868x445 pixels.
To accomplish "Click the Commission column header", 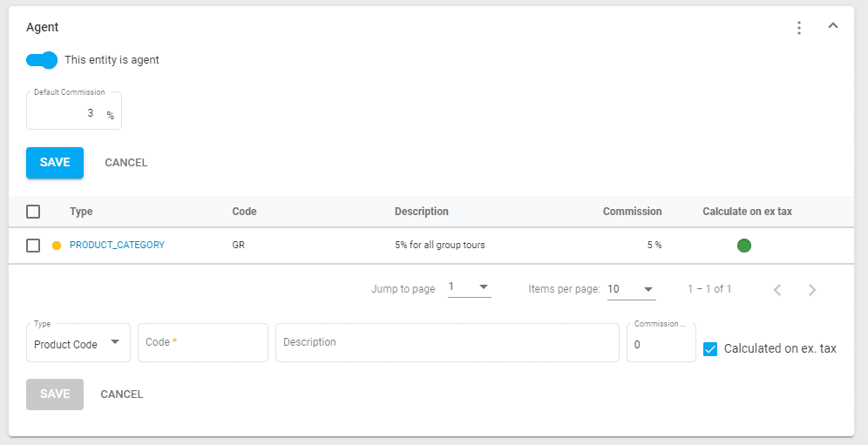I will click(632, 212).
